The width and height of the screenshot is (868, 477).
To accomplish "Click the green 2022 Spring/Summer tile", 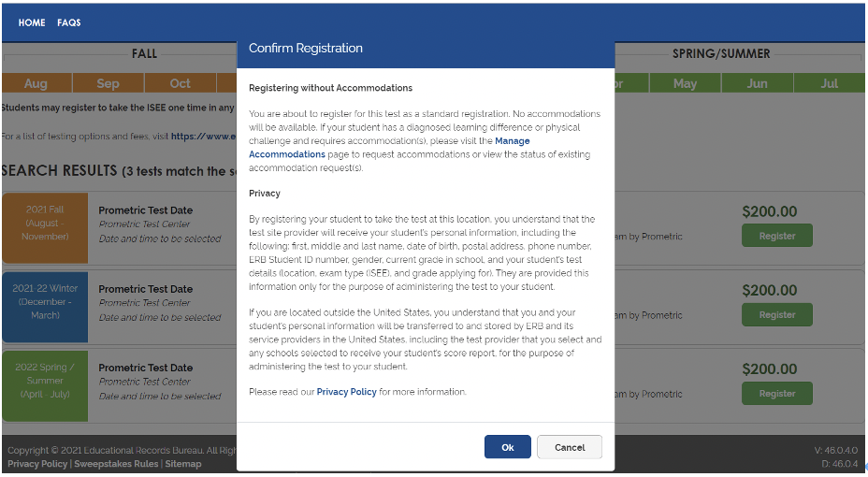I will [45, 385].
